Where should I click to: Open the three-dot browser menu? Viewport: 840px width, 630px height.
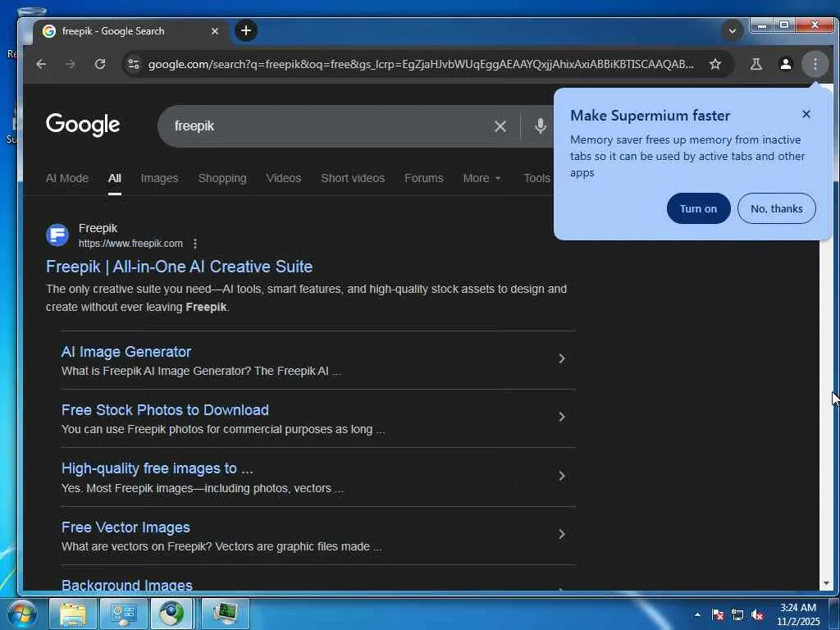pyautogui.click(x=815, y=64)
